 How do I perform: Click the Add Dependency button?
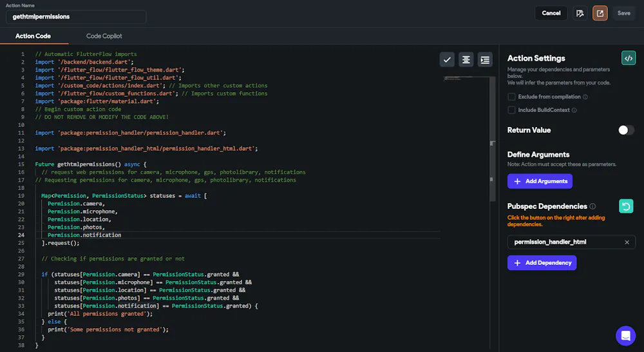pos(542,263)
